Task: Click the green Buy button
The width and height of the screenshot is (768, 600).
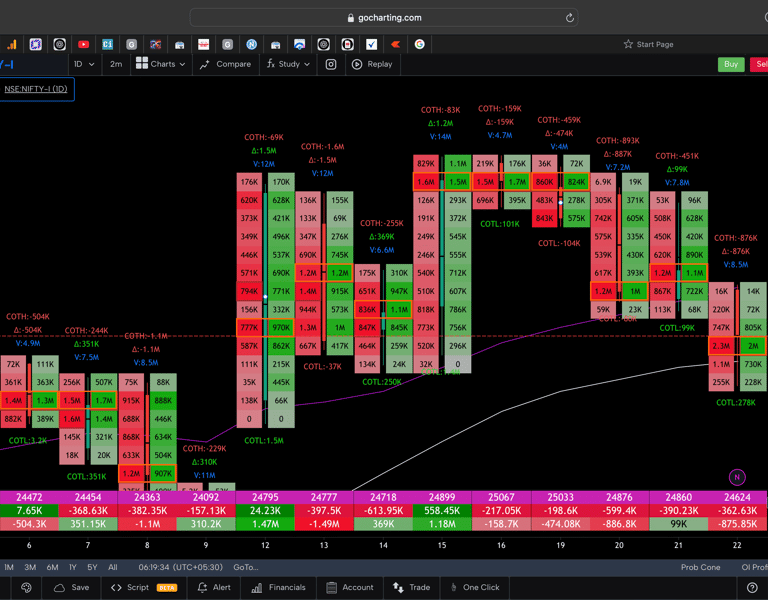Action: click(731, 64)
